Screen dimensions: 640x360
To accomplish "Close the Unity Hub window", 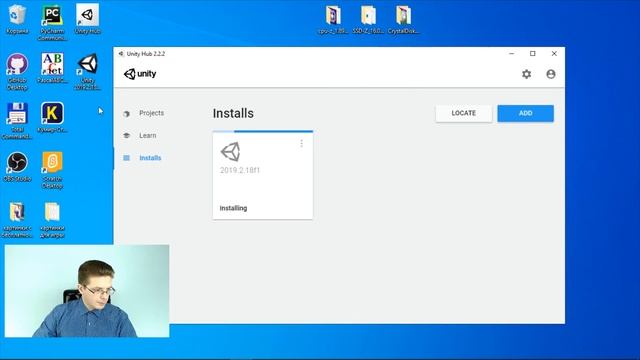I will point(554,53).
